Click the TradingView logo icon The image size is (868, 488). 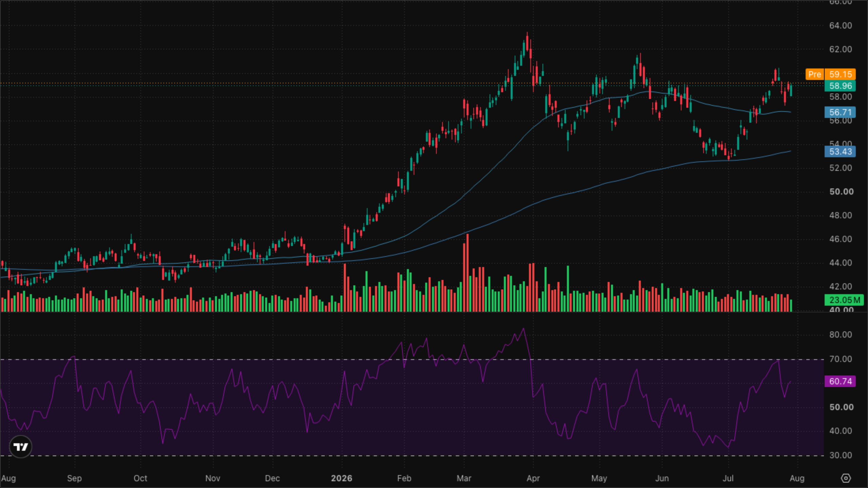(x=21, y=447)
